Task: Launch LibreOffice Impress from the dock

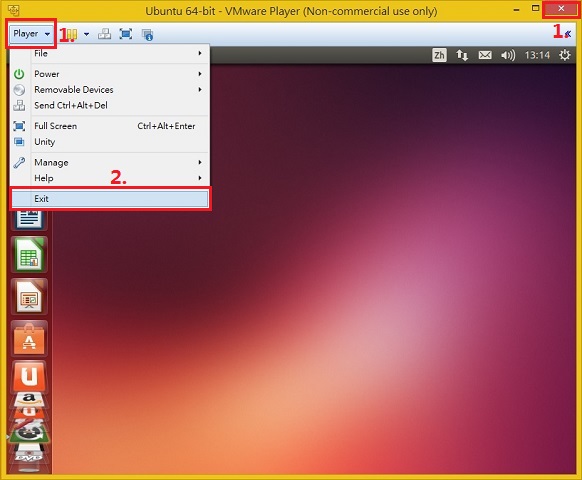Action: [x=29, y=297]
